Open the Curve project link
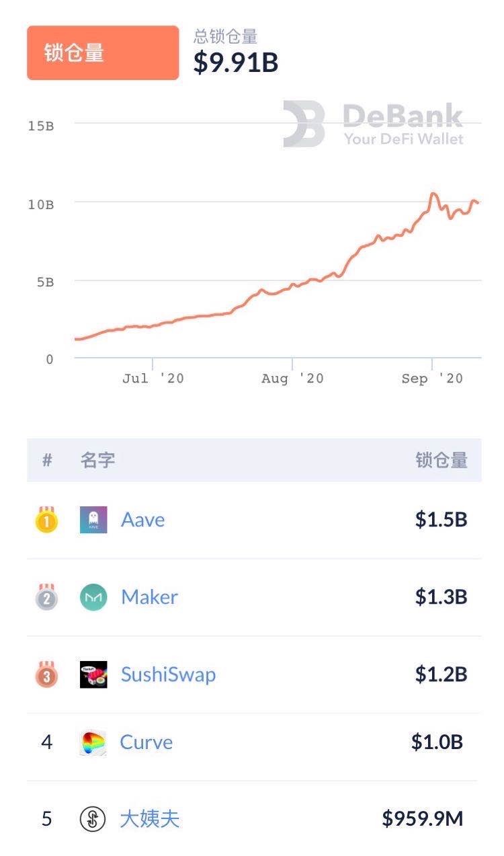The image size is (504, 856). tap(146, 742)
